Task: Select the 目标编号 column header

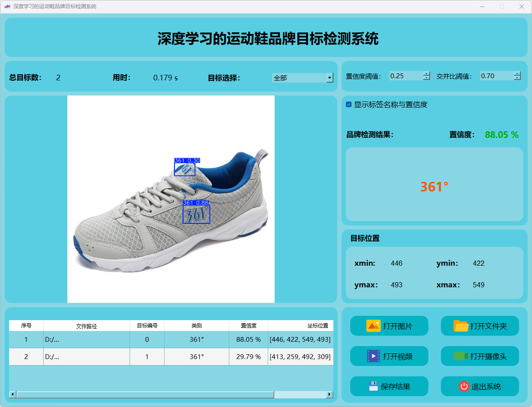Action: click(147, 326)
